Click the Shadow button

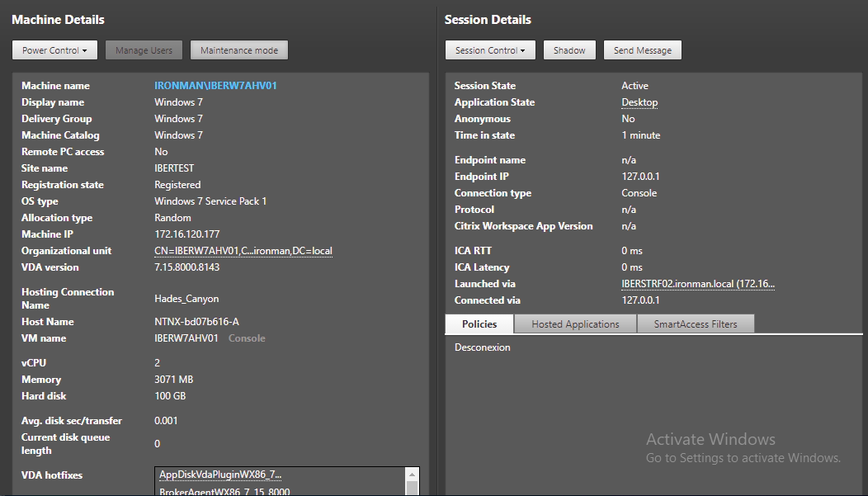569,50
